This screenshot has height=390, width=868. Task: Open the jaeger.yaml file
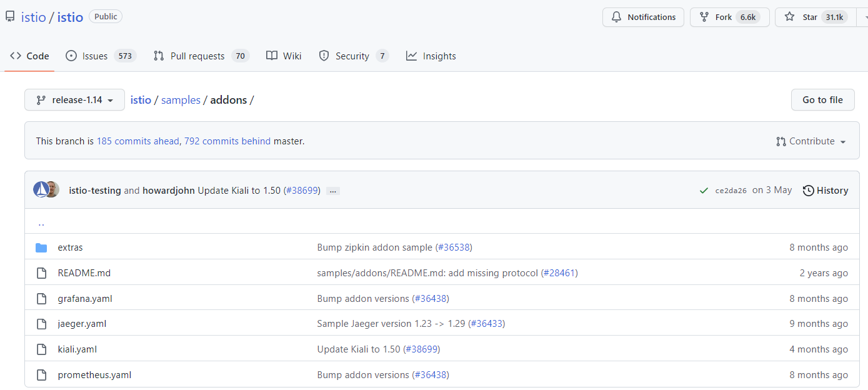[x=82, y=324]
